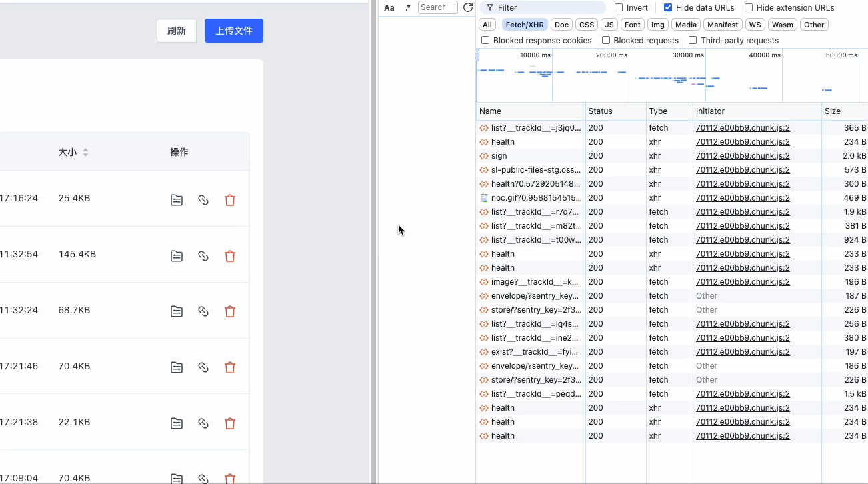Click the 上传文件 upload button
Viewport: 868px width, 484px height.
[x=233, y=31]
